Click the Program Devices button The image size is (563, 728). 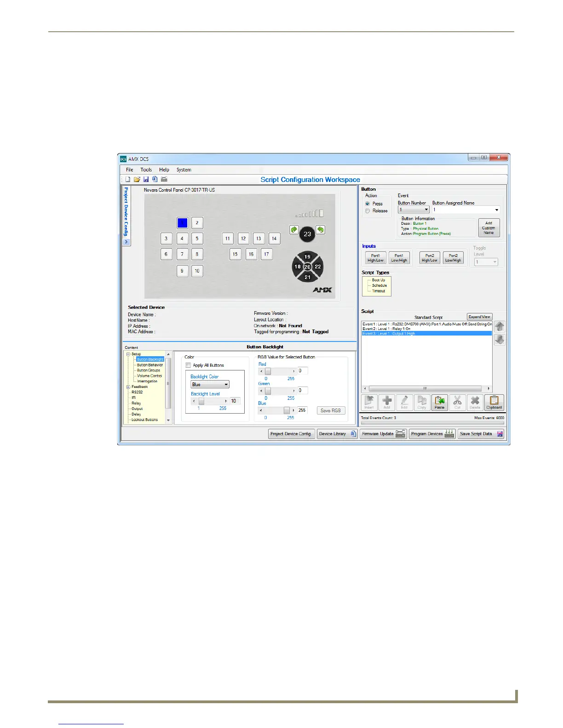[x=432, y=434]
